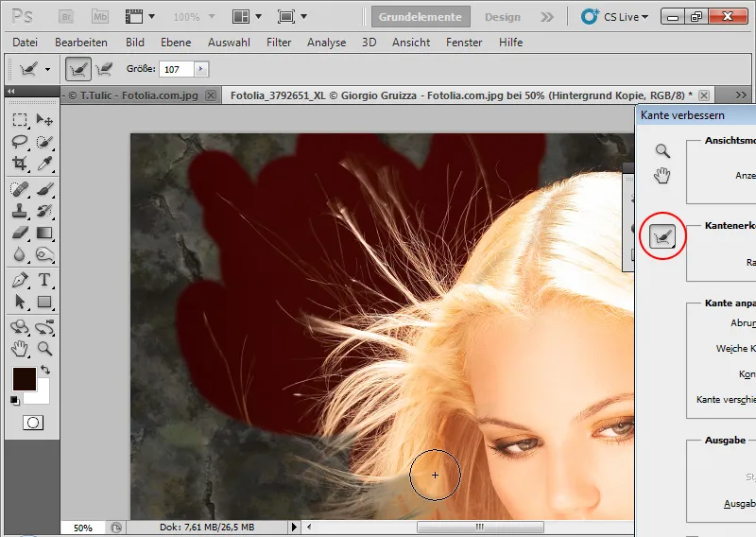Select the Pen tool

click(x=19, y=280)
